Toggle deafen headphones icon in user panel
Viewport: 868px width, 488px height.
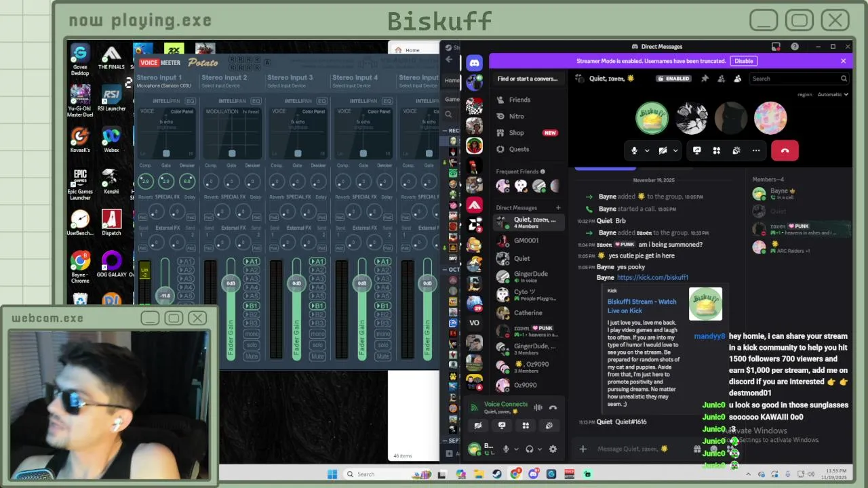coord(530,449)
